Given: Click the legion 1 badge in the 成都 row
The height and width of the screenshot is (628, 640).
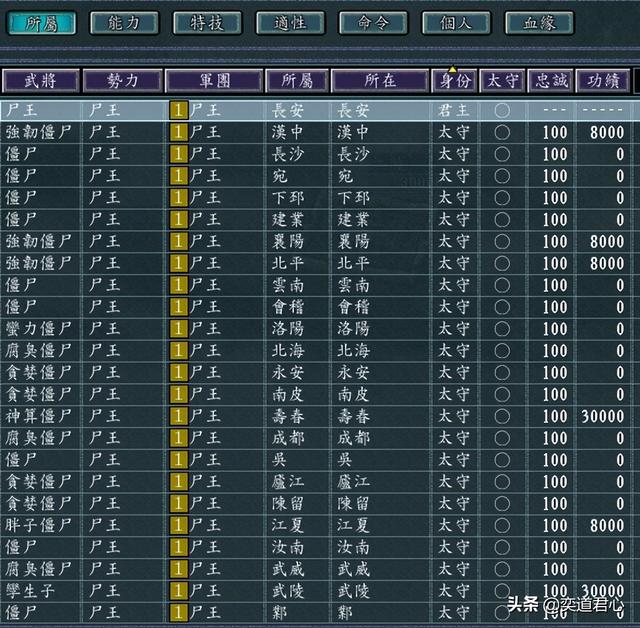Looking at the screenshot, I should (x=178, y=437).
